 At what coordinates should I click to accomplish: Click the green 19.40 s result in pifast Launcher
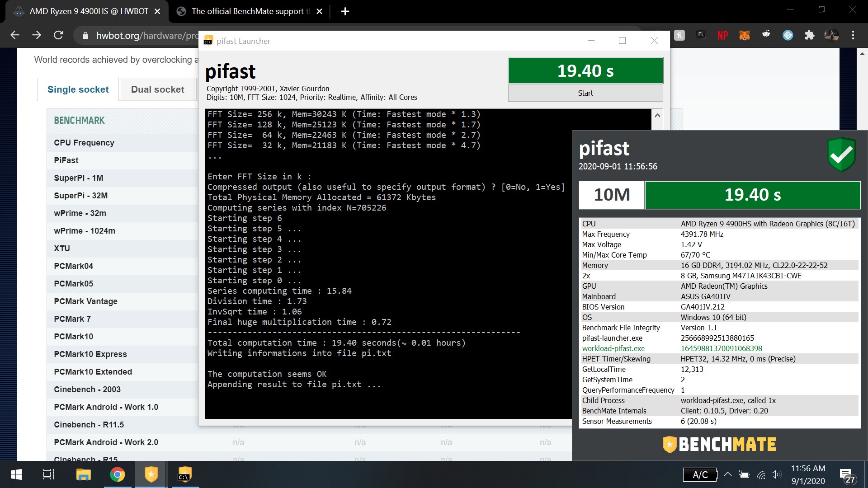(585, 70)
